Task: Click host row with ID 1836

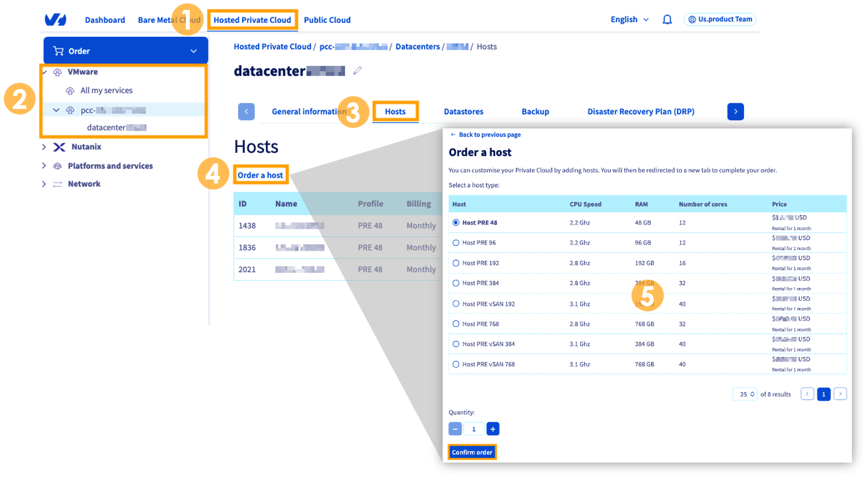Action: [x=338, y=248]
